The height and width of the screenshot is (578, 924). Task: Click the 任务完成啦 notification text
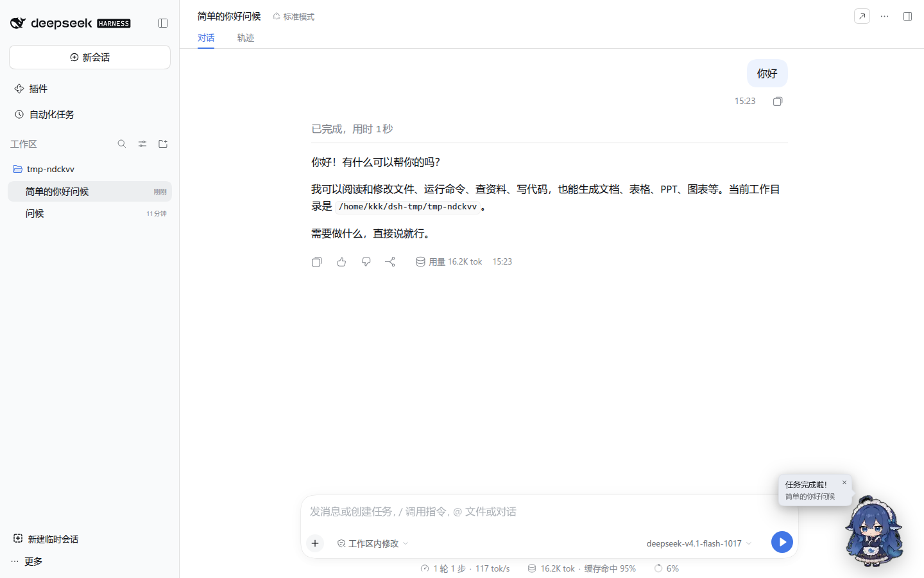click(807, 485)
